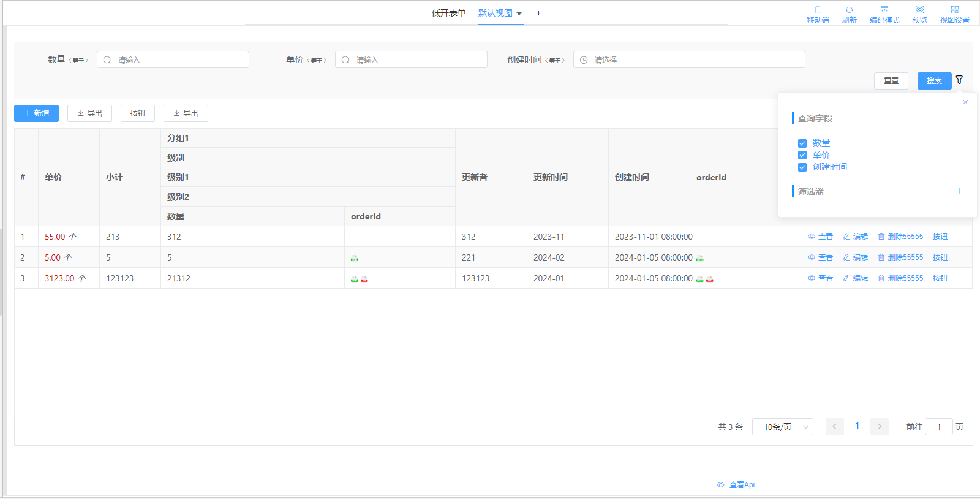Click 查看 link in first row
Viewport: 980px width, 499px height.
point(821,237)
